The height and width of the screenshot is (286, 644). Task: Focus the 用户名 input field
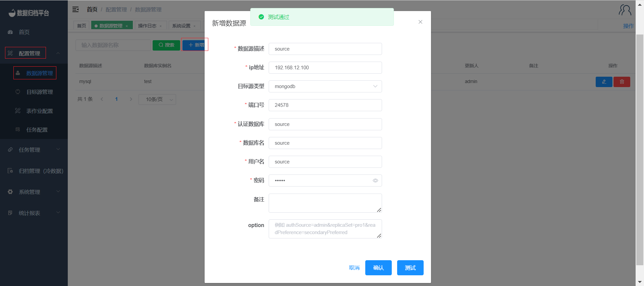point(325,162)
